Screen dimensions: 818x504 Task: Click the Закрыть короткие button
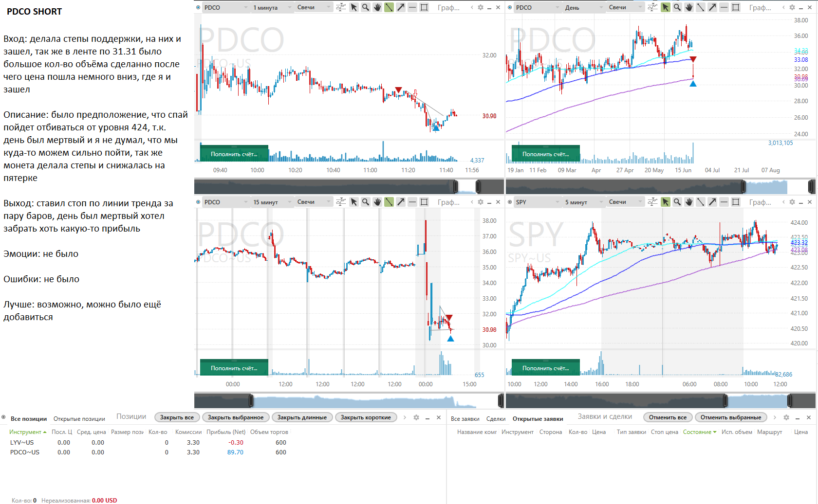pyautogui.click(x=366, y=417)
